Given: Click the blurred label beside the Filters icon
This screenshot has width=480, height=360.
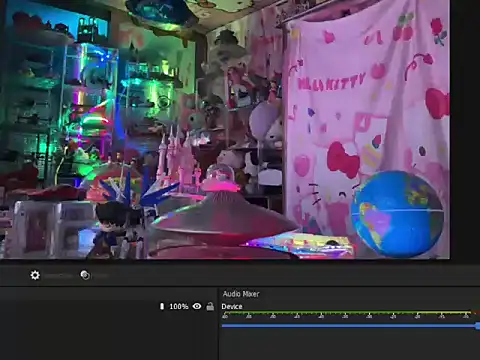Looking at the screenshot, I should click(x=101, y=276).
